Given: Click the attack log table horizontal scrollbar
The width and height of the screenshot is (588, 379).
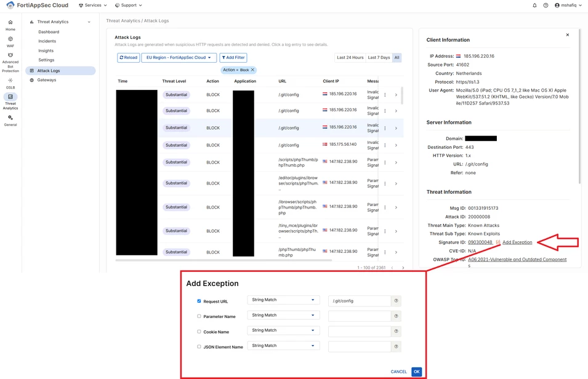Looking at the screenshot, I should click(224, 260).
